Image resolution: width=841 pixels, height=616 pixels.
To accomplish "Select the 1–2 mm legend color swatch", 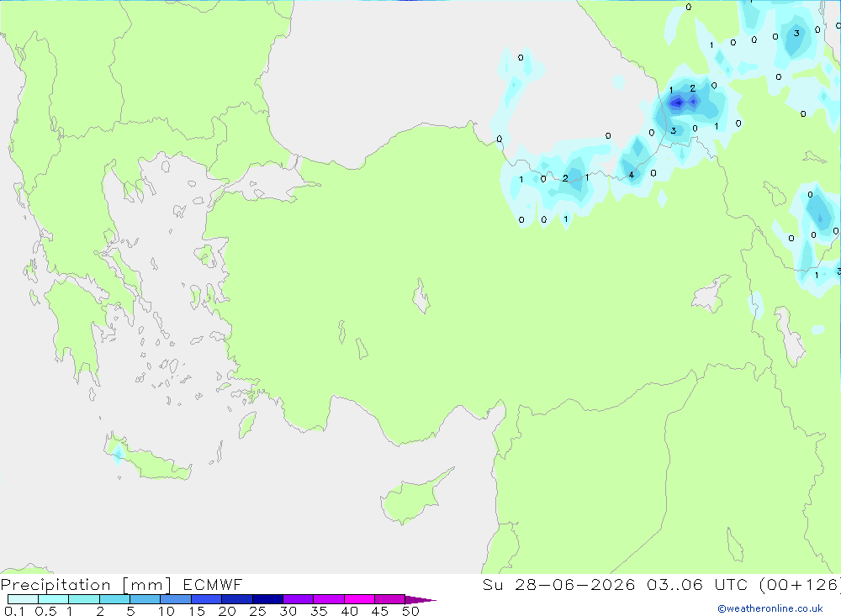I will click(x=84, y=599).
